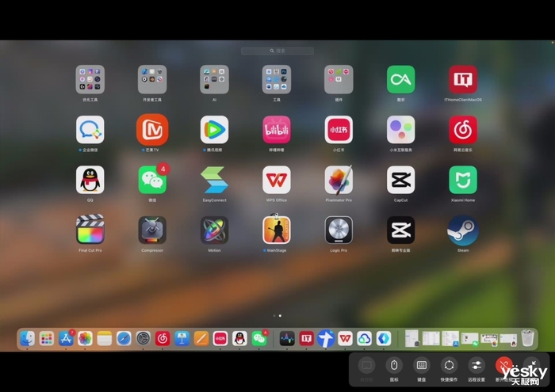555x392 pixels.
Task: Open Logic Pro
Action: pos(339,230)
